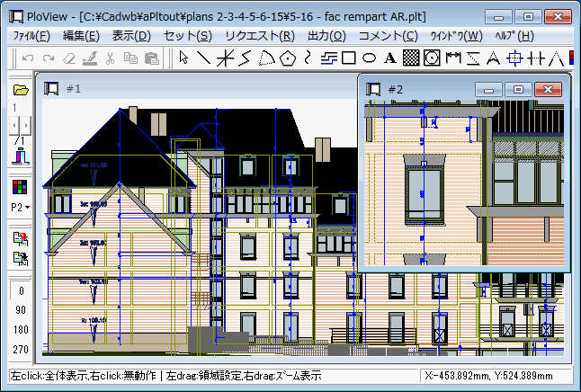Select the double-cross lines tool

pyautogui.click(x=535, y=58)
